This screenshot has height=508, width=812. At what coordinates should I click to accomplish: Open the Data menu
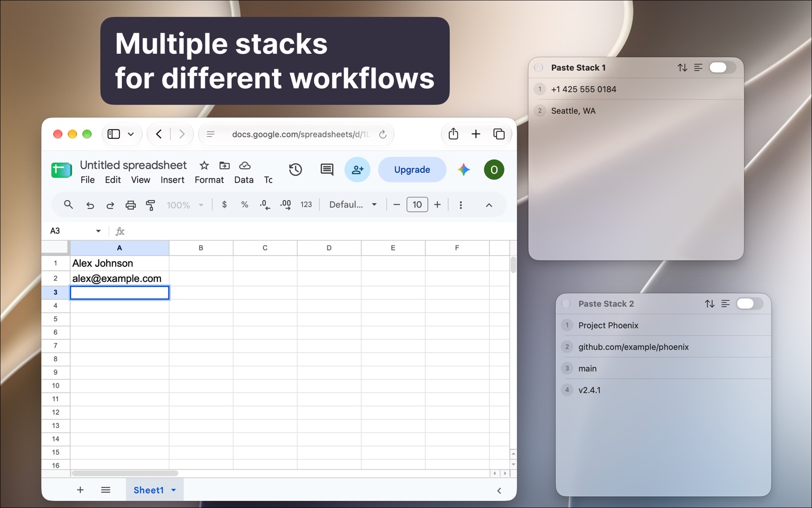point(244,180)
